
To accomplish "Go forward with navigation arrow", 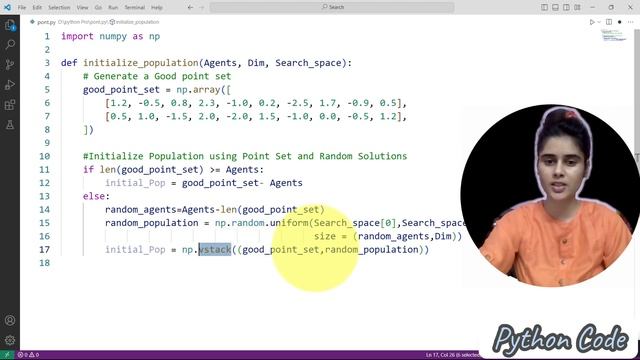I will coord(201,7).
